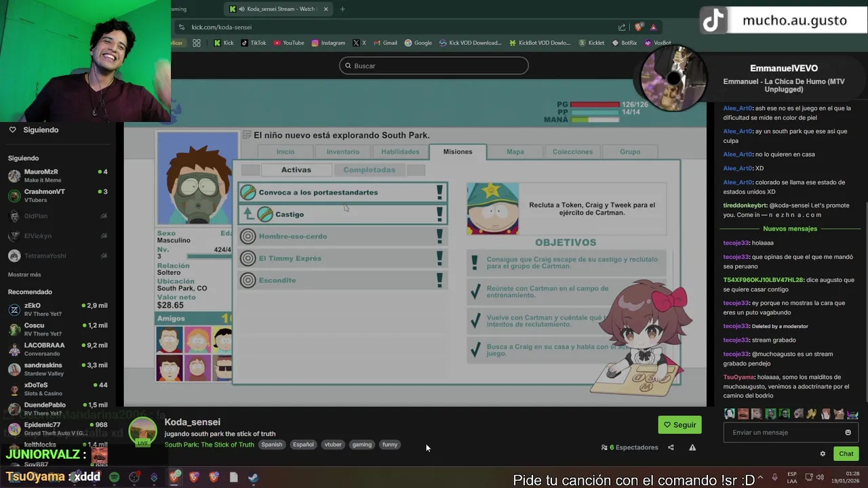Click the vtuber stream tag
This screenshot has height=488, width=868.
tap(333, 445)
